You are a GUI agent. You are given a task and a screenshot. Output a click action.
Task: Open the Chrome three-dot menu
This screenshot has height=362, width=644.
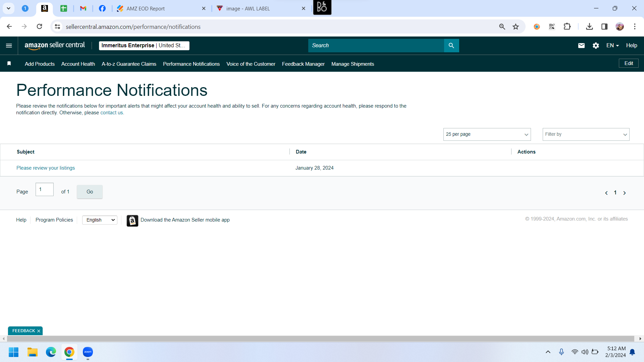tap(635, 26)
